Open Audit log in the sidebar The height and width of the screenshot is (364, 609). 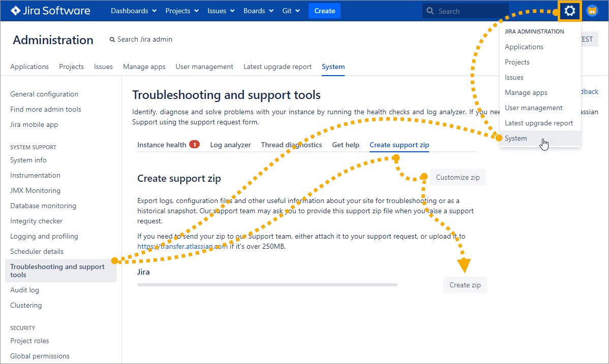24,290
